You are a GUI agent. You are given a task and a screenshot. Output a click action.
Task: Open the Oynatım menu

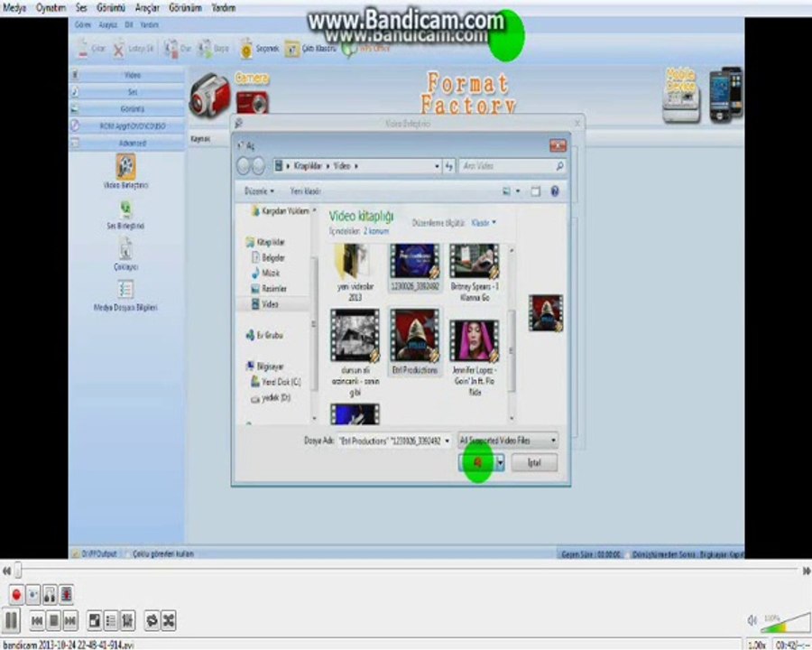(51, 8)
